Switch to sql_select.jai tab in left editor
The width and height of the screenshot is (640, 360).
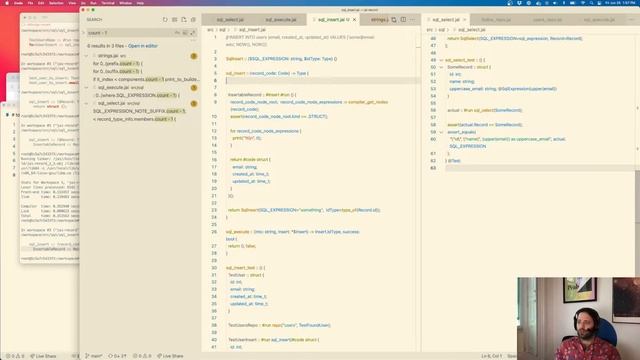[x=230, y=20]
